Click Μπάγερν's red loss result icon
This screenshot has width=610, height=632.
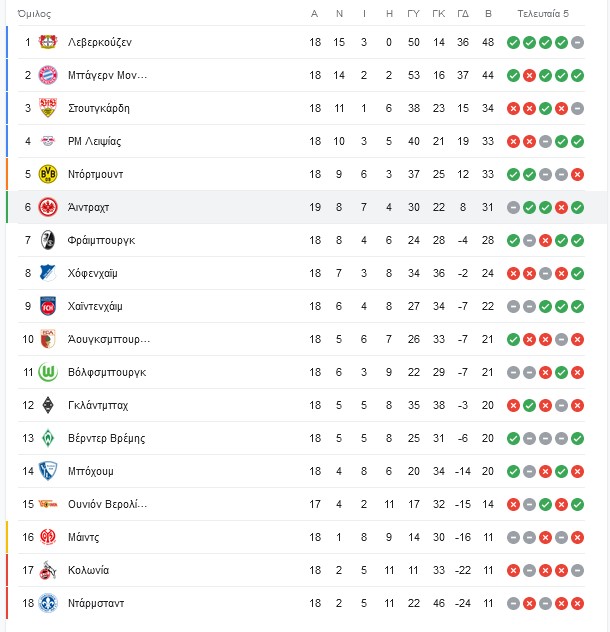coord(529,75)
